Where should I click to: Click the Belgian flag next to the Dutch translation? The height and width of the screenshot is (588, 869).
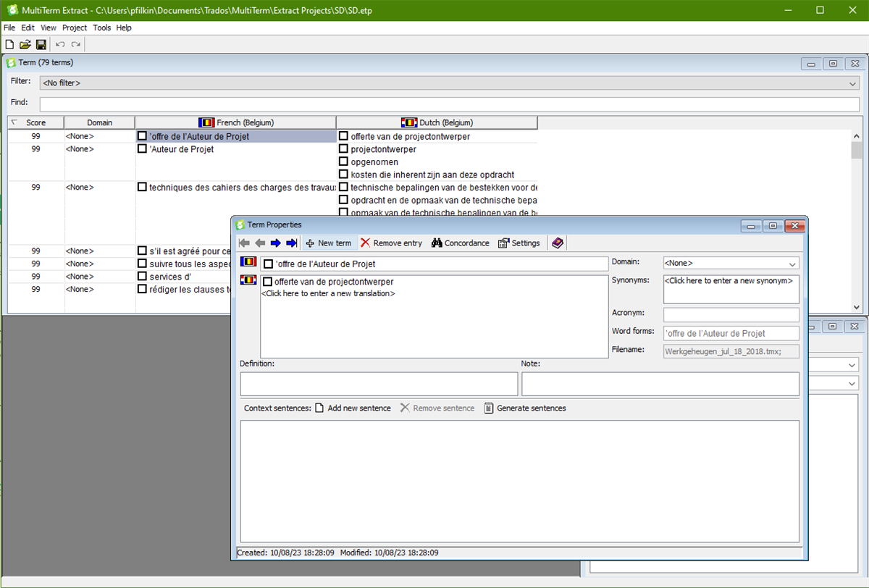[x=248, y=280]
